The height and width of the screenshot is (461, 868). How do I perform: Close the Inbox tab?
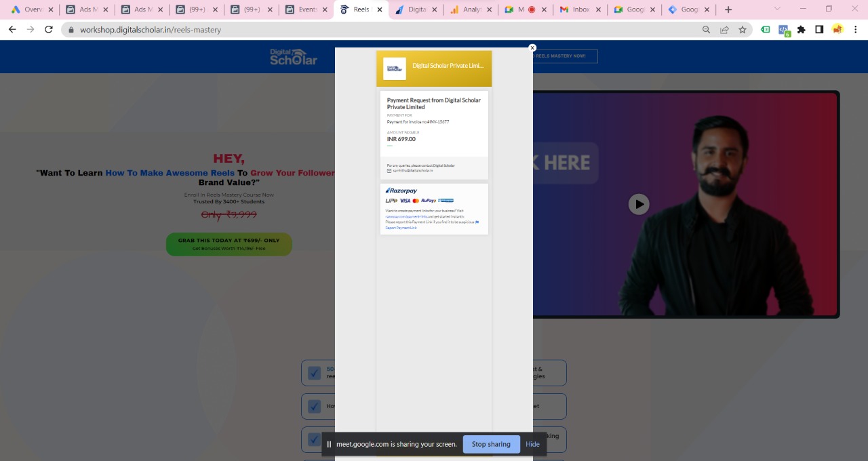pos(599,9)
